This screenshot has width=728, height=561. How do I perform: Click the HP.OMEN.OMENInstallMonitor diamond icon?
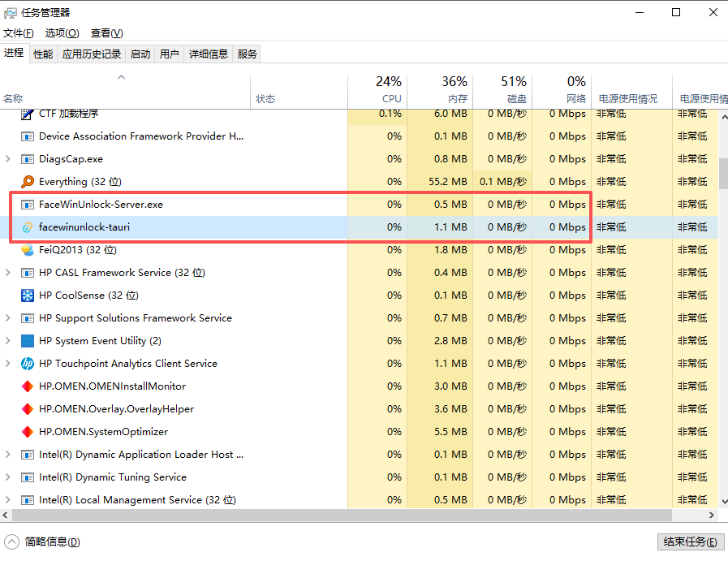pyautogui.click(x=28, y=386)
